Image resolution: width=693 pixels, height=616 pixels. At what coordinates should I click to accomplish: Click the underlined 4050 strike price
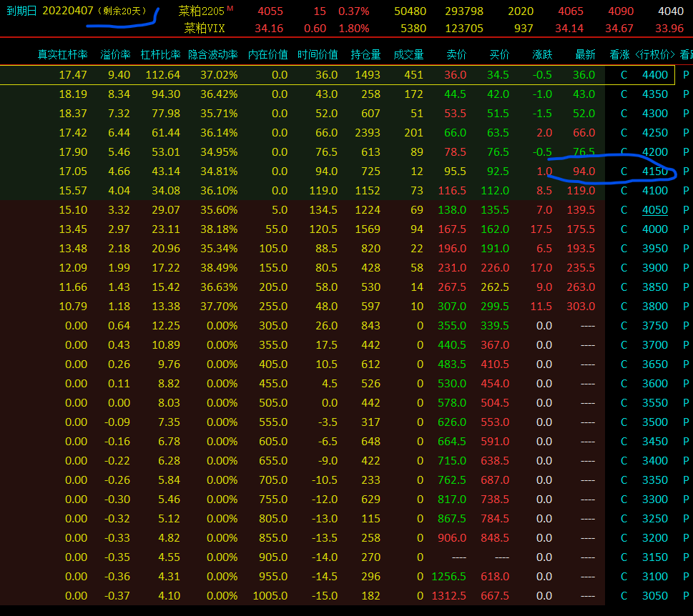click(x=654, y=210)
